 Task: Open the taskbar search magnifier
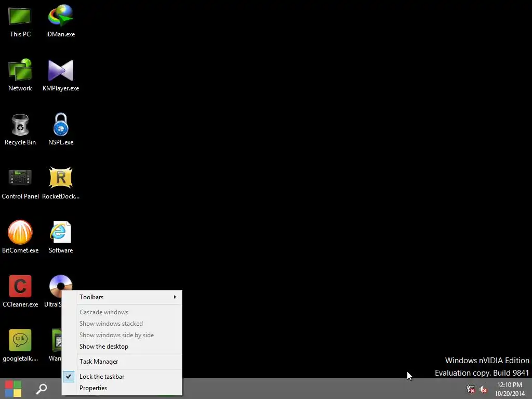tap(42, 389)
